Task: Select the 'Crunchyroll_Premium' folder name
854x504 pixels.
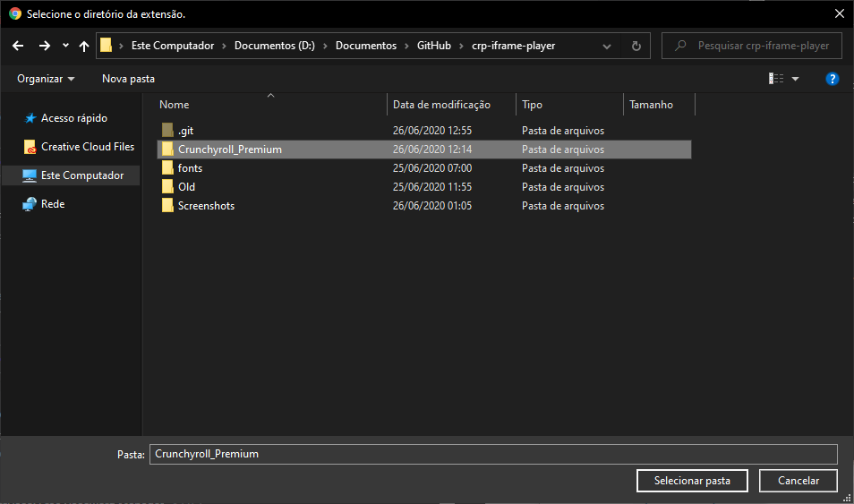Action: pos(230,149)
